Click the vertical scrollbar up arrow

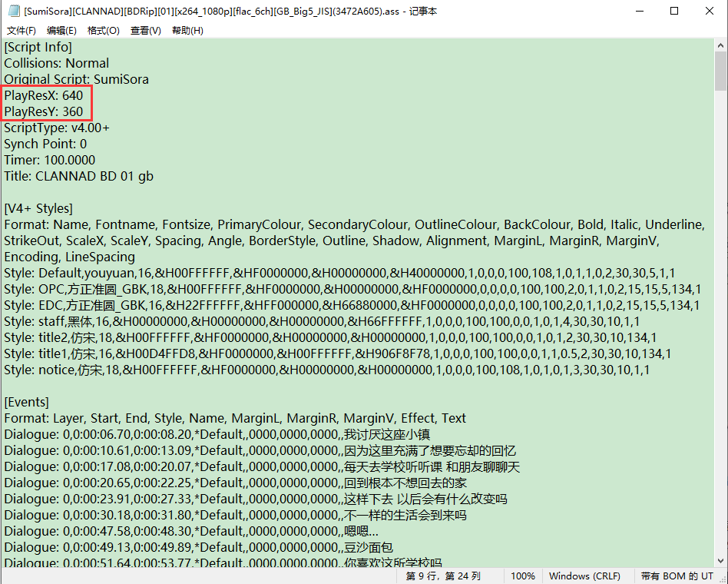(720, 45)
